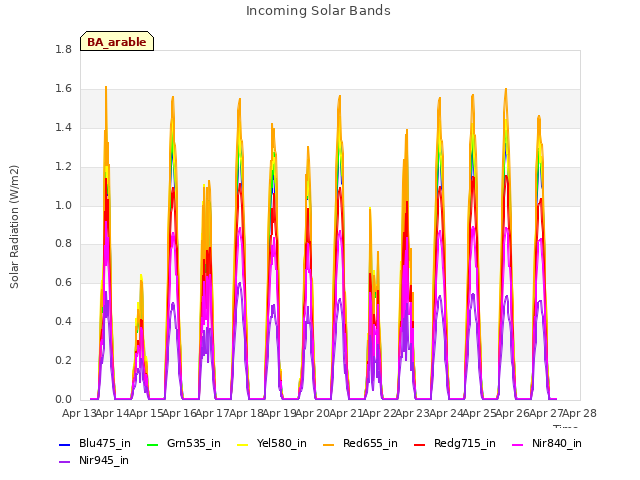Click the Redg715_in legend color swatch
Viewport: 640px width, 480px height.
point(420,444)
